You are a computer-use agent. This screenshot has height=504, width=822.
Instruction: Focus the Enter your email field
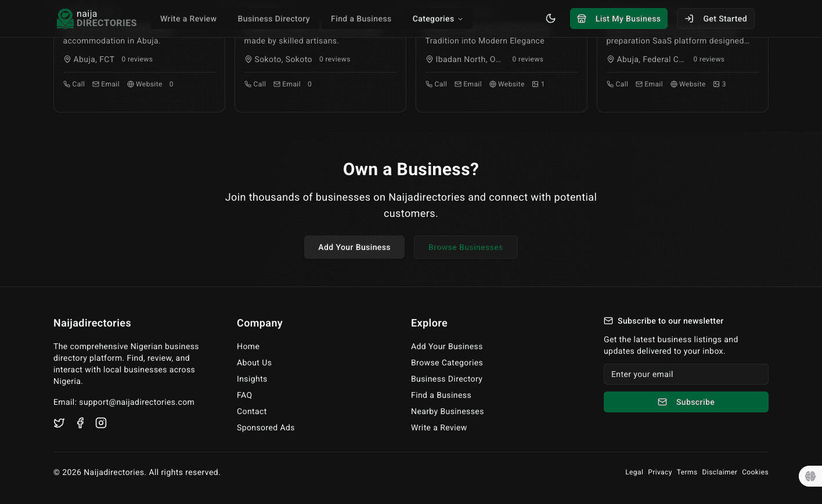pos(686,374)
